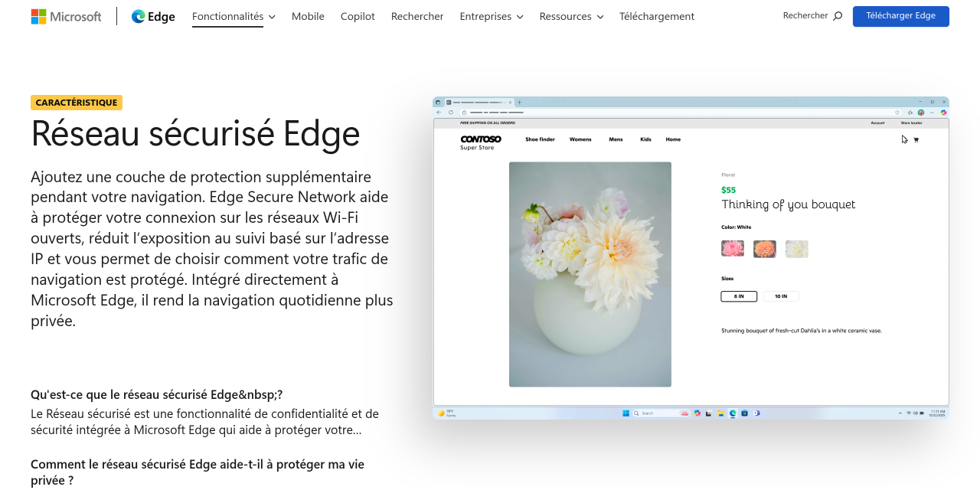
Task: Click Kids in the Contoso store nav
Action: (x=645, y=139)
